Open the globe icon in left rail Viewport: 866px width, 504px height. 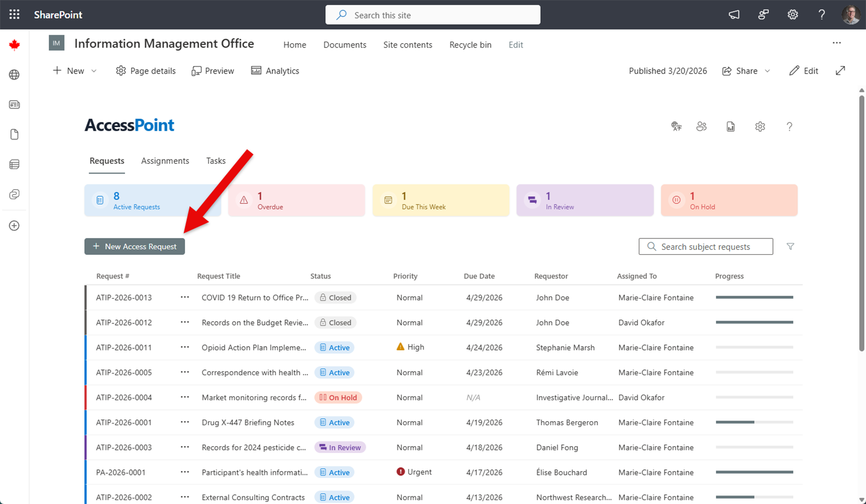(15, 75)
